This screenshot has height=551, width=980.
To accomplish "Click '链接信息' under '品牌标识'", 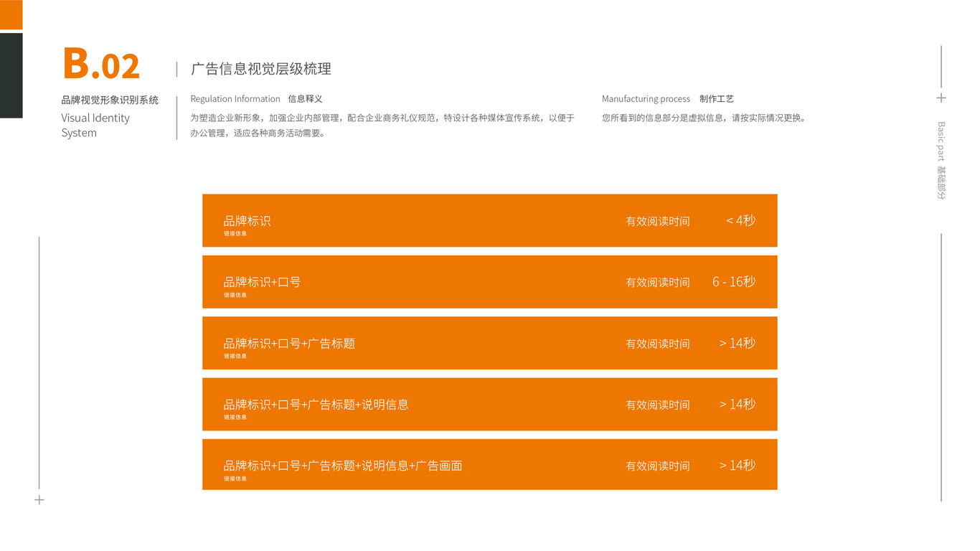I will (x=235, y=234).
